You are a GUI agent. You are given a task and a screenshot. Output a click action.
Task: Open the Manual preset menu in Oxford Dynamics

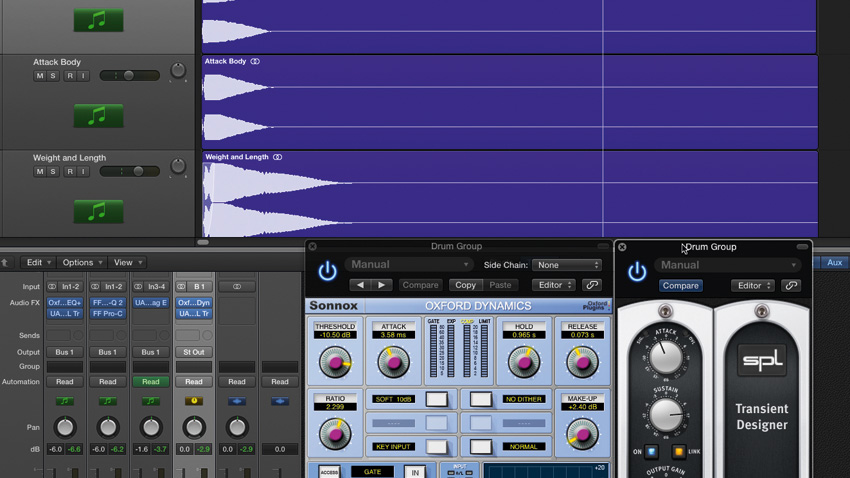[409, 264]
